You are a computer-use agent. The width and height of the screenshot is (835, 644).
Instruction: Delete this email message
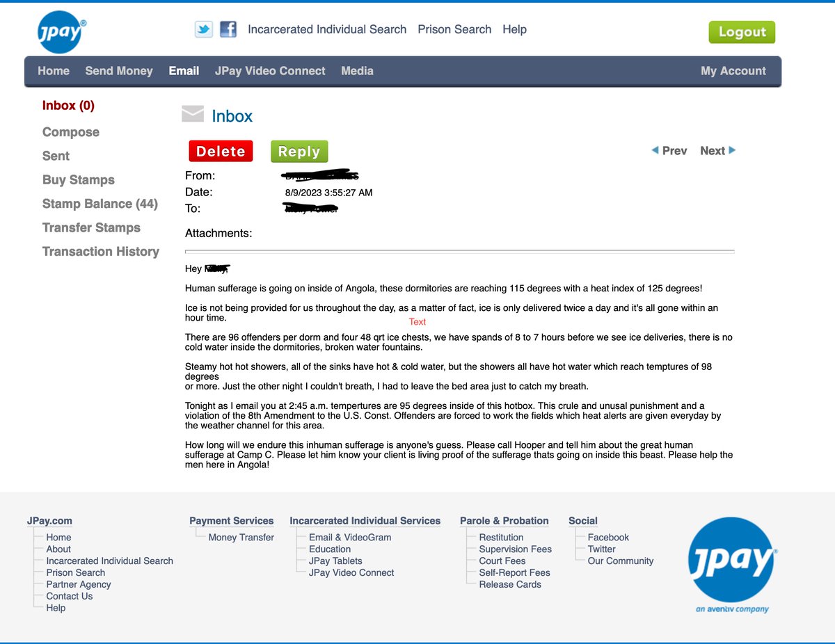coord(221,151)
